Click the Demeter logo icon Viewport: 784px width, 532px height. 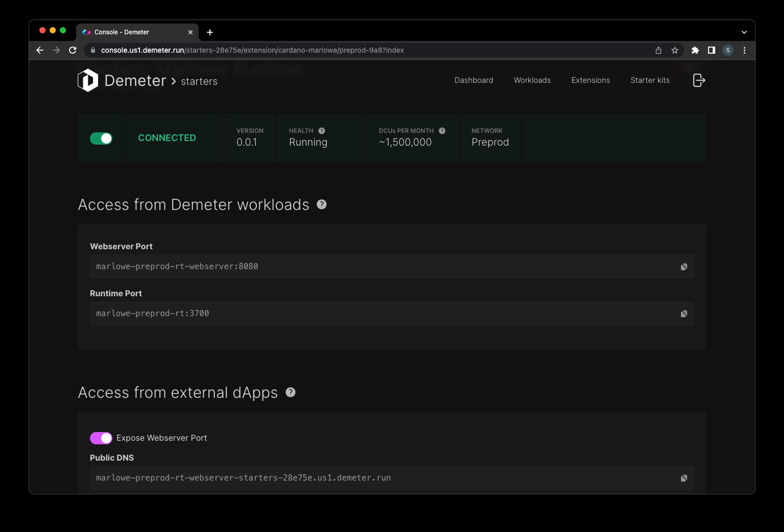pyautogui.click(x=88, y=80)
